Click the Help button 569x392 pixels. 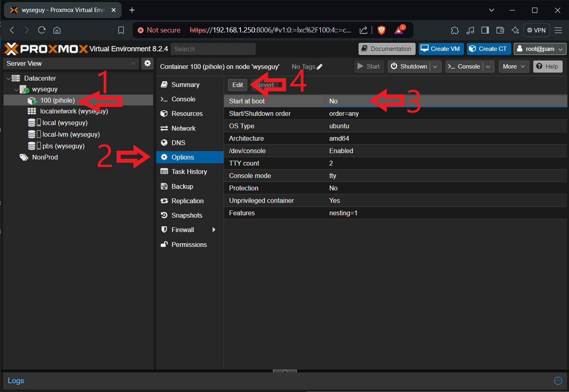click(548, 67)
